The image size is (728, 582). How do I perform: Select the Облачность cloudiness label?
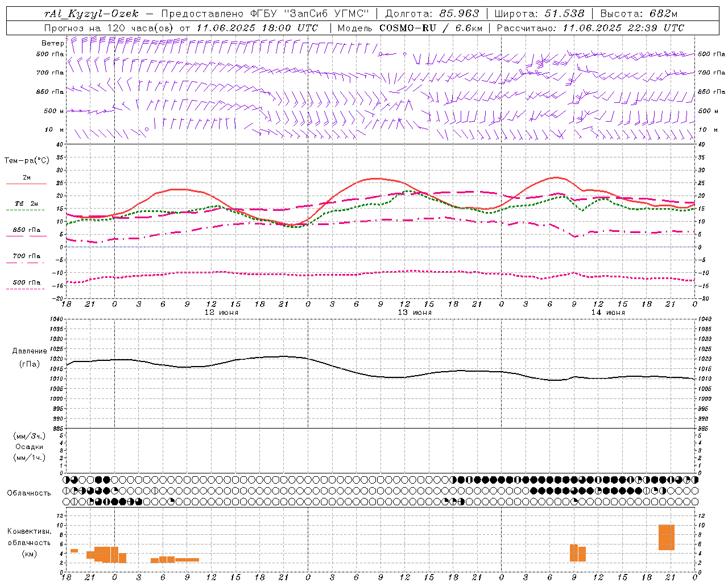click(x=29, y=493)
